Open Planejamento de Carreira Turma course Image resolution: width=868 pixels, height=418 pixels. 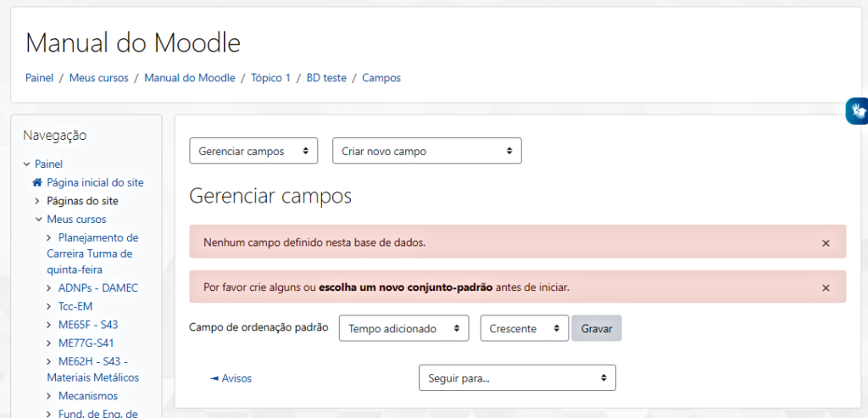pos(93,254)
